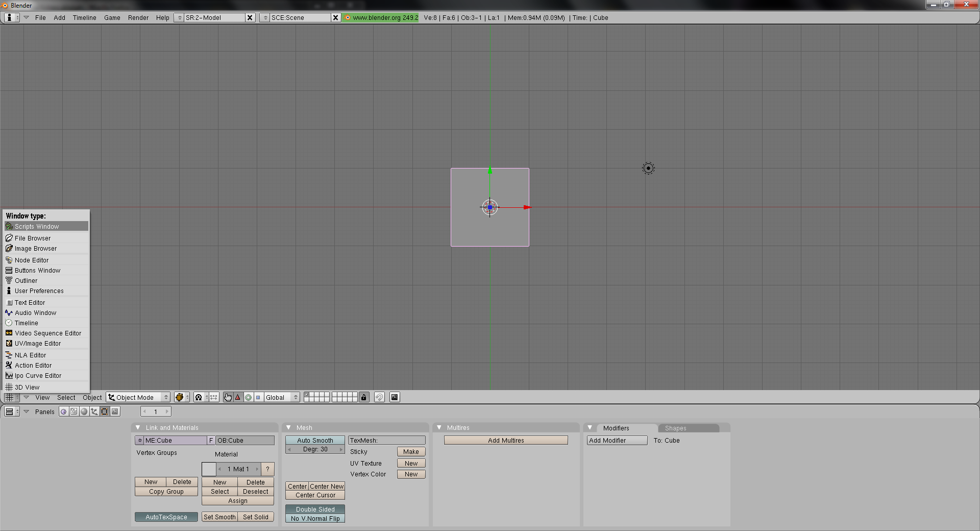Disable the Double Sided option

pos(315,509)
